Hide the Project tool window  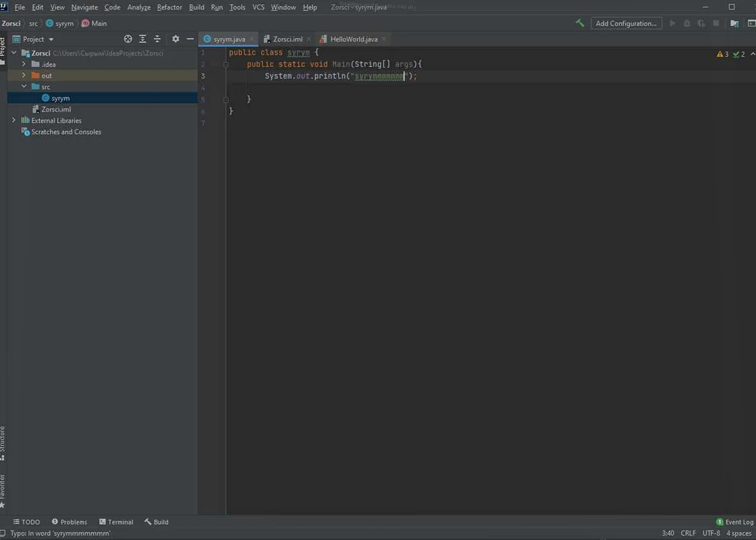click(190, 39)
